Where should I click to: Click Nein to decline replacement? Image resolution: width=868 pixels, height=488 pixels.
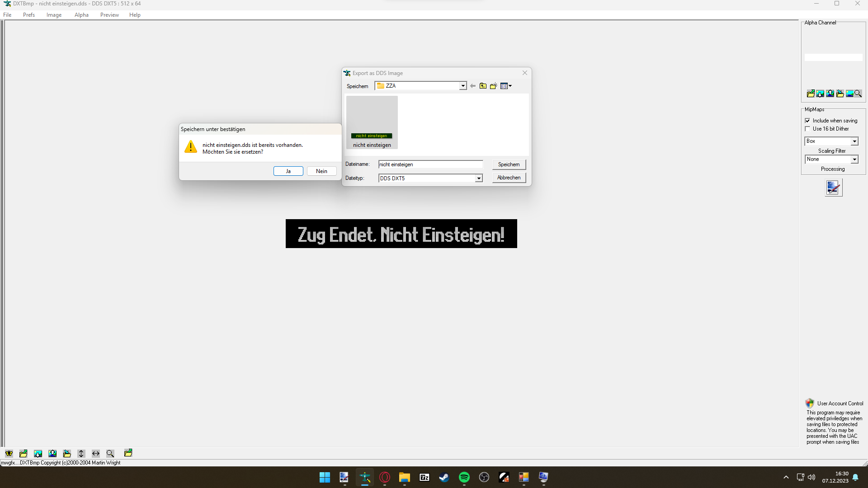coord(321,171)
